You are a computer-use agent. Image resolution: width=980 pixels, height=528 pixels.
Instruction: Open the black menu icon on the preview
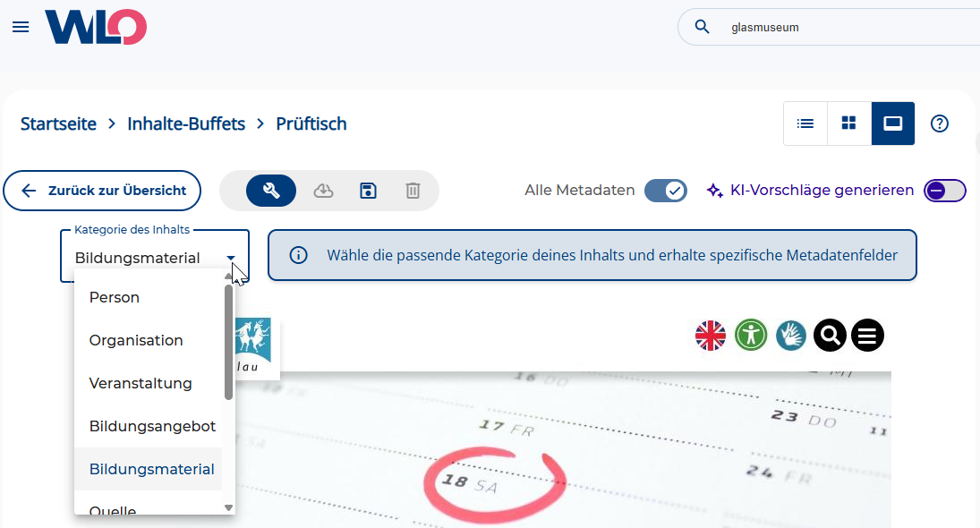click(867, 336)
